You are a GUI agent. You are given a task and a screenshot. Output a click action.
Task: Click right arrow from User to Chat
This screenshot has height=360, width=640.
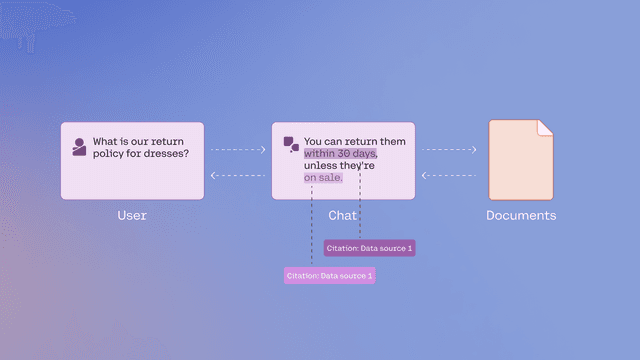tap(238, 150)
